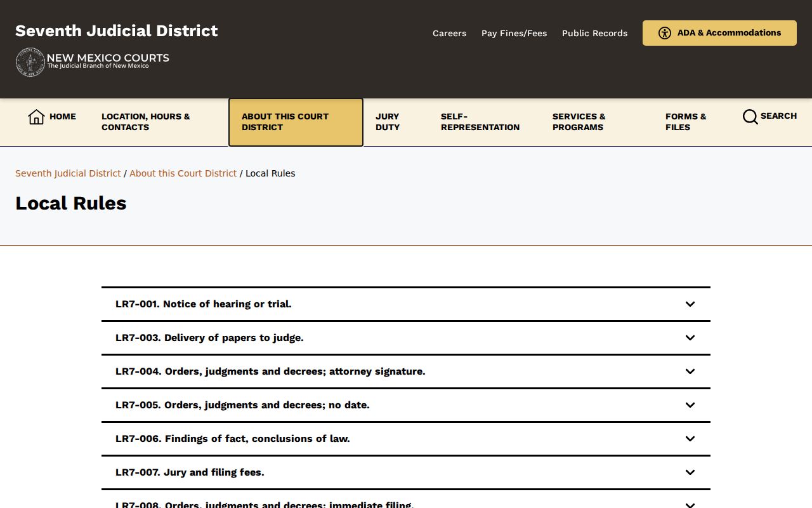Select the LR7-007. Jury and filing fees title
The height and width of the screenshot is (508, 812).
pyautogui.click(x=190, y=472)
